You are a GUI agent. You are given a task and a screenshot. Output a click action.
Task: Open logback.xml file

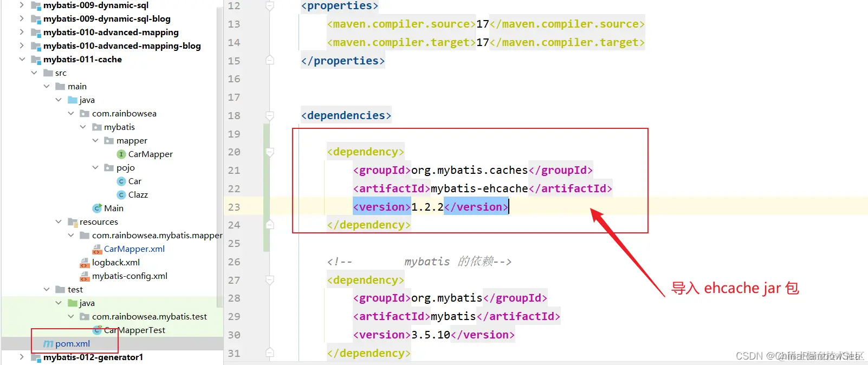tap(116, 263)
